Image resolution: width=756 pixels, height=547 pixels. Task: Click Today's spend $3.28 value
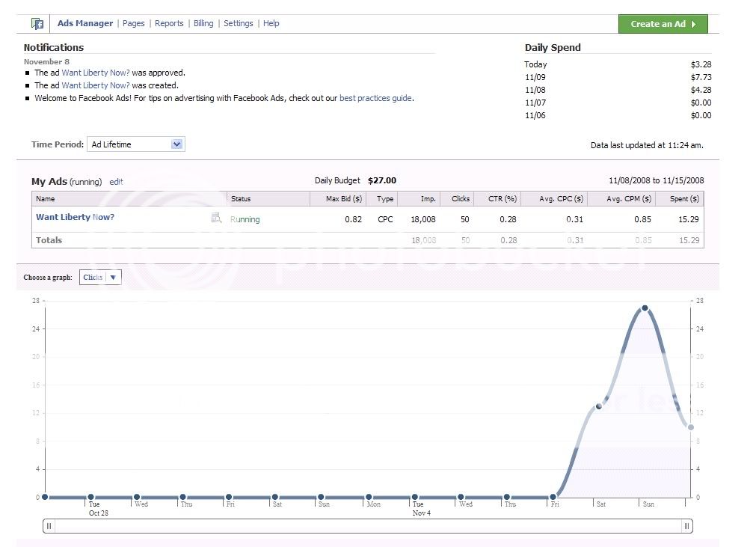click(701, 64)
